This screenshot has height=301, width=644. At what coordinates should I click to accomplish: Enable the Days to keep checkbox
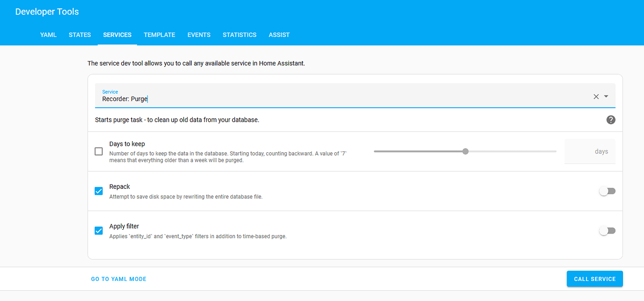98,151
